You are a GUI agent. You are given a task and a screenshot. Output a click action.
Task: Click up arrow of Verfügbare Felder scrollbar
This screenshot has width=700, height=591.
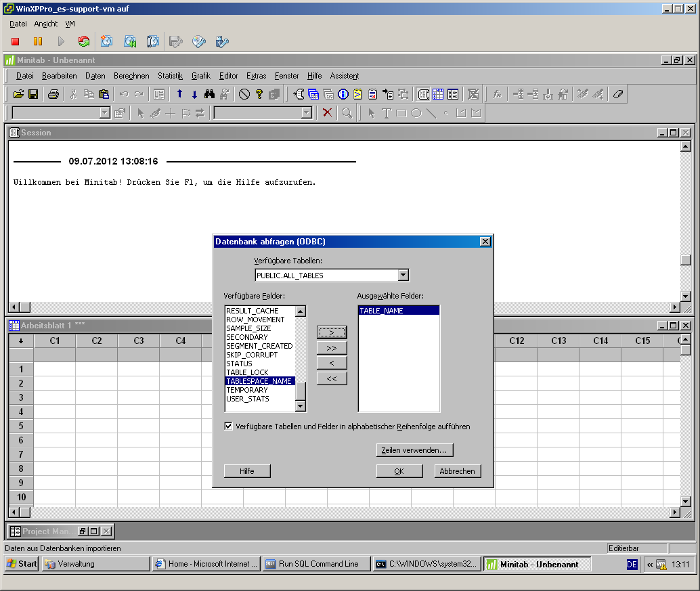pyautogui.click(x=301, y=311)
